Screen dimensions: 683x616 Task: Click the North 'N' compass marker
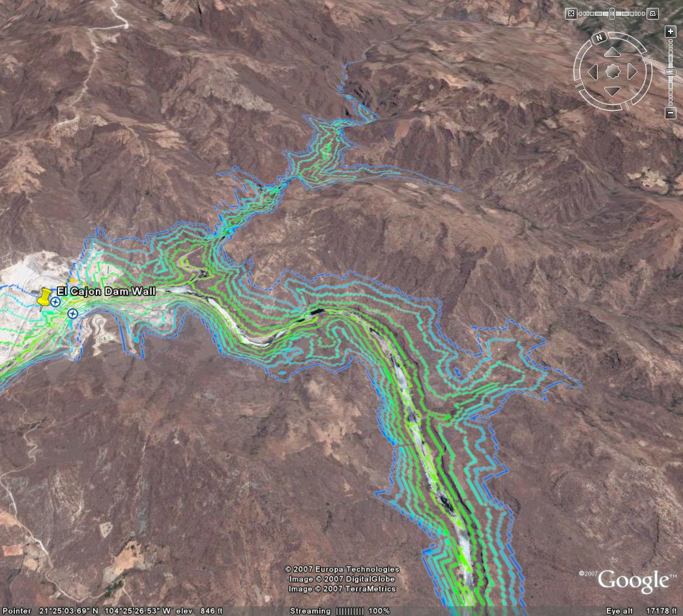[600, 38]
